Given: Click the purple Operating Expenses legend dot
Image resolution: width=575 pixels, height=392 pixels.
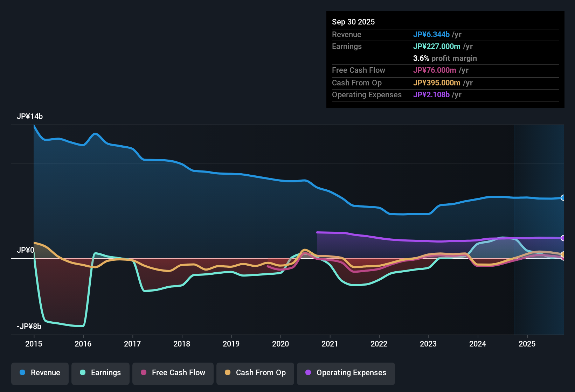Looking at the screenshot, I should coord(308,373).
